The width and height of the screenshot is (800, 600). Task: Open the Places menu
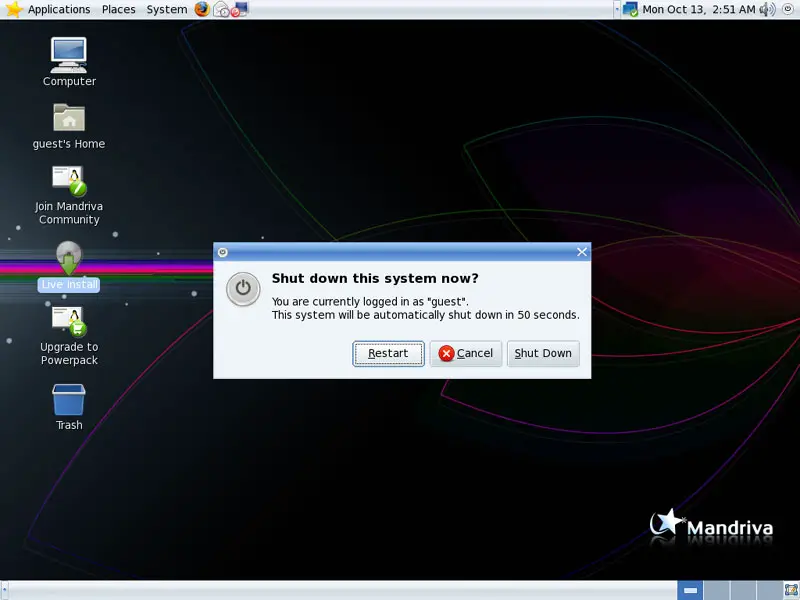point(118,9)
